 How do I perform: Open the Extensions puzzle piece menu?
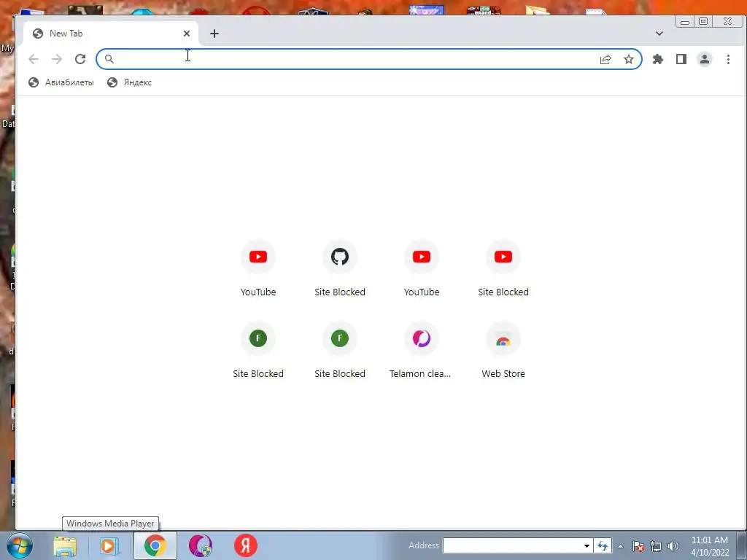coord(658,59)
